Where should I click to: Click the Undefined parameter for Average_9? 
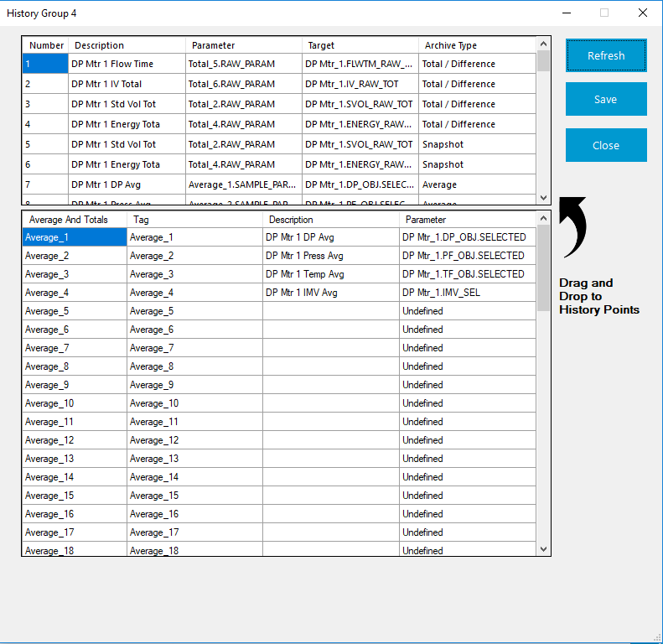tap(468, 385)
